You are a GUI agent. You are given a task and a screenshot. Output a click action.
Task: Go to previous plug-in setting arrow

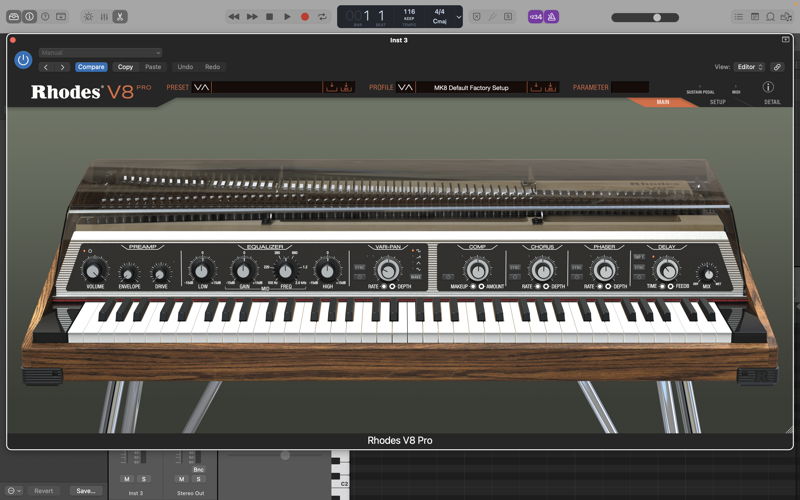tap(46, 67)
